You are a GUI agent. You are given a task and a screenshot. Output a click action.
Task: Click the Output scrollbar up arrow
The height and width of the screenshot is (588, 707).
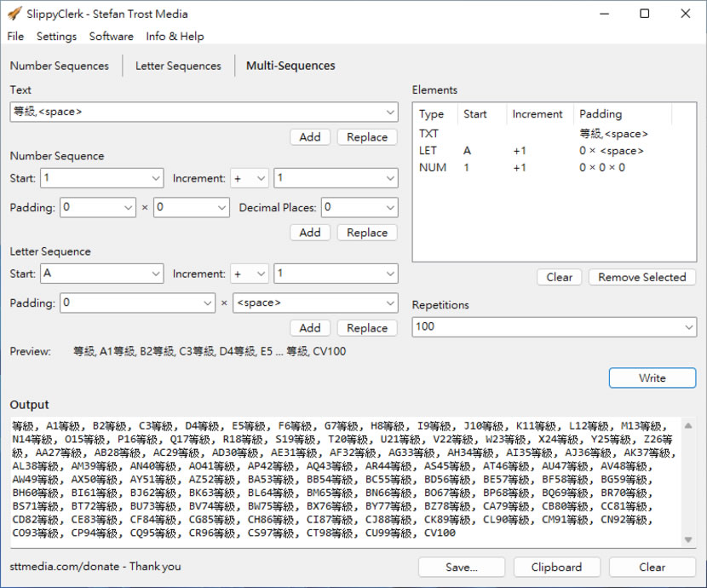click(688, 426)
